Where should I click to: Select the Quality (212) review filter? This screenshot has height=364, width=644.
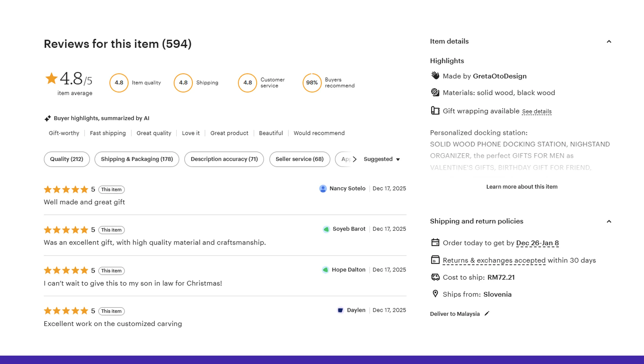point(67,159)
